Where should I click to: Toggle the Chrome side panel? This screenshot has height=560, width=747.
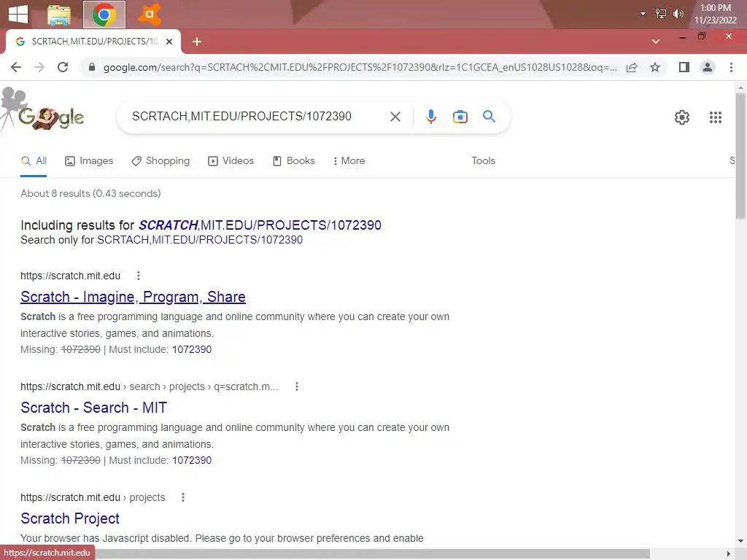(x=684, y=67)
